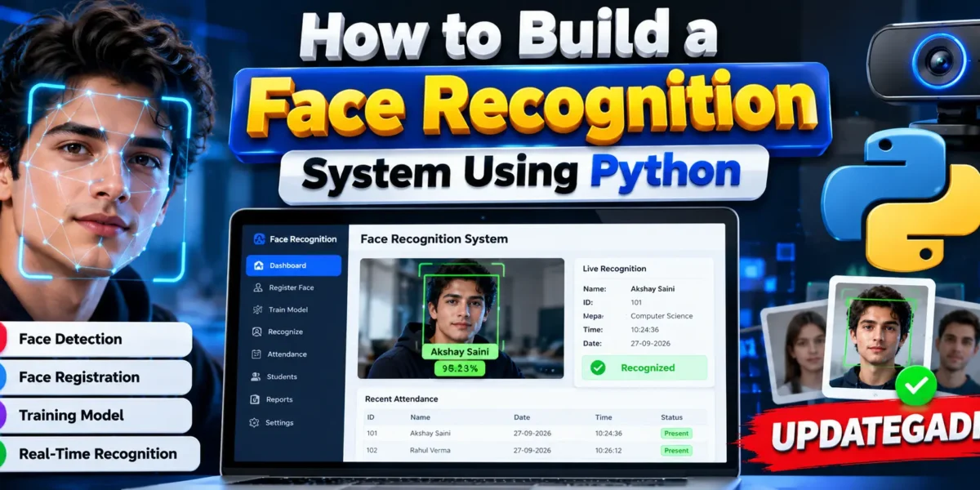Click the Date column header

pos(521,417)
